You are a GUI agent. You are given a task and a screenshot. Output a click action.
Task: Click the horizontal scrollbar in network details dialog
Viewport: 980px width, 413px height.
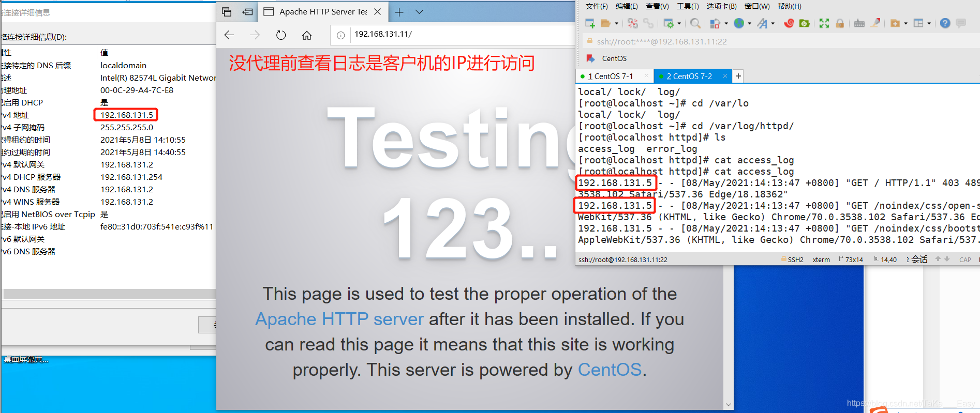pyautogui.click(x=109, y=294)
